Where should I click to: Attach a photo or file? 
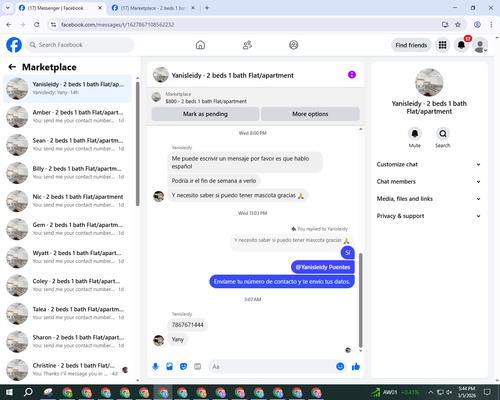(x=170, y=367)
